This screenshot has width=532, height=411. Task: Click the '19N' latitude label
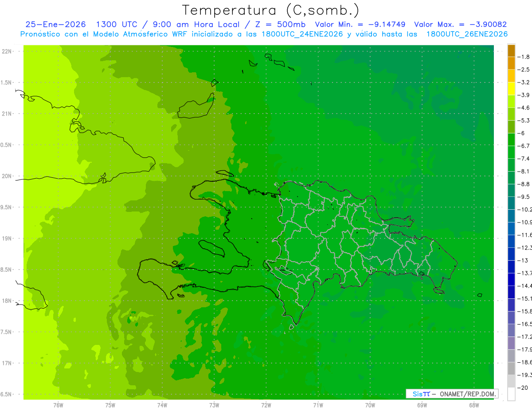click(7, 239)
